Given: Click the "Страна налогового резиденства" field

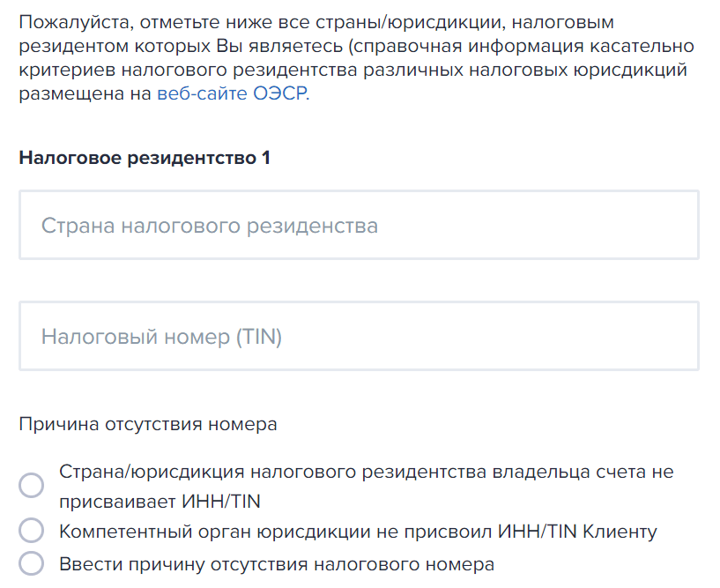Looking at the screenshot, I should [359, 226].
